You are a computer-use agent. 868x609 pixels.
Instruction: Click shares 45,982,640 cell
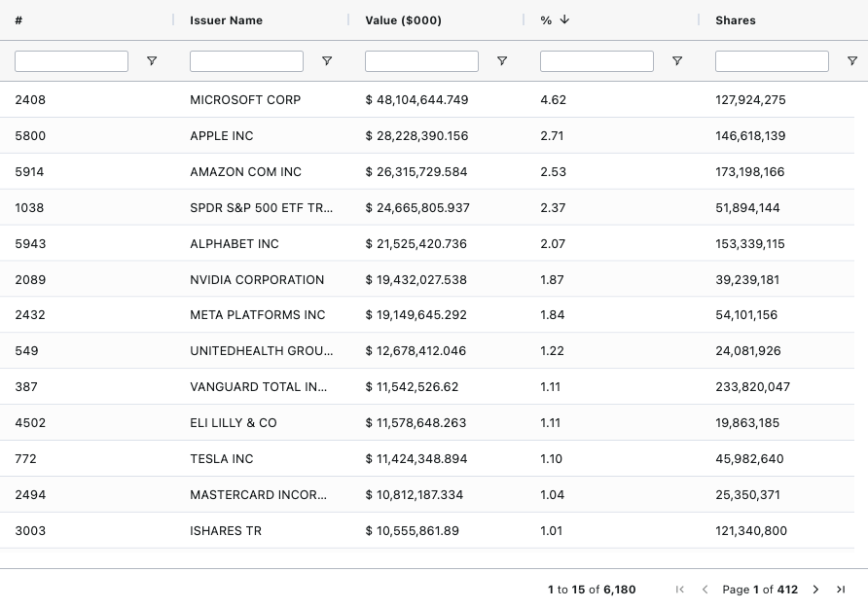point(749,458)
